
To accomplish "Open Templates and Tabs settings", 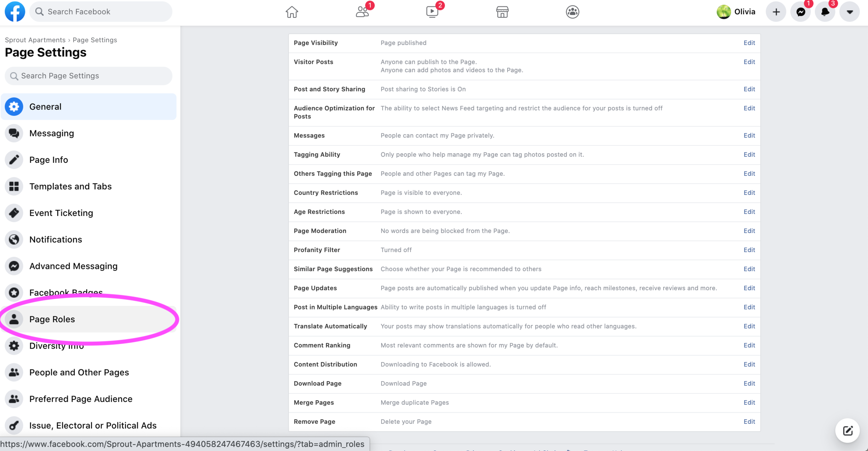I will (x=70, y=186).
